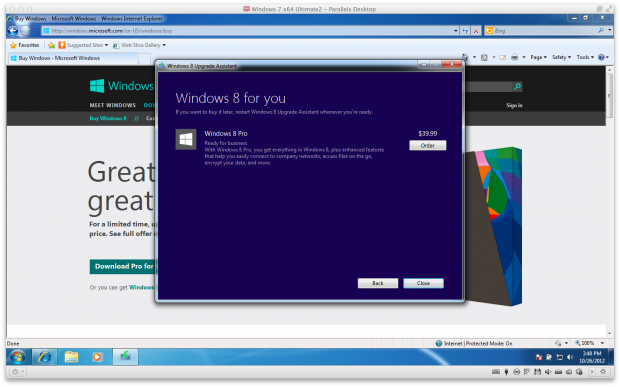Click the Home icon in IE command bar
This screenshot has width=620, height=387.
point(465,57)
